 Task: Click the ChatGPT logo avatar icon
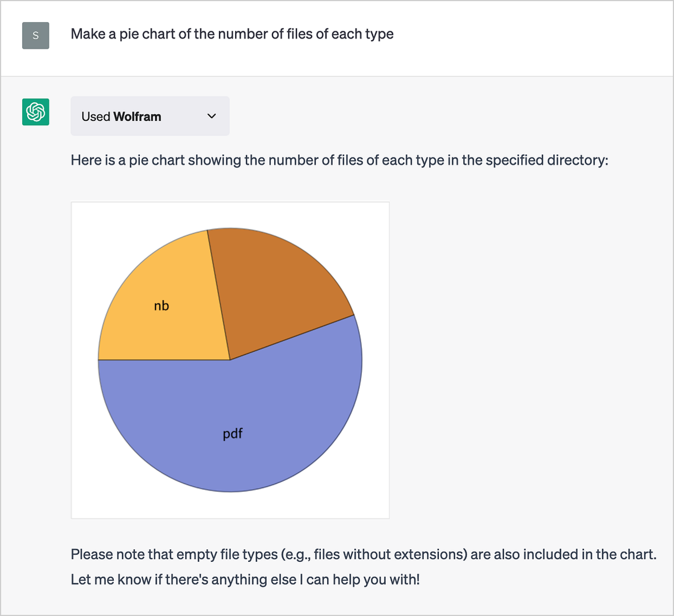click(x=35, y=112)
